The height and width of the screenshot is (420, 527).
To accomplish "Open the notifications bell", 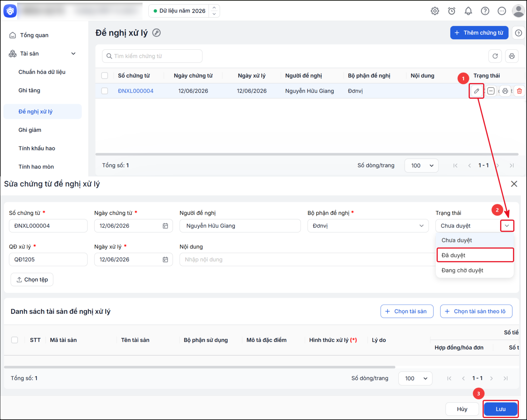I will 468,11.
